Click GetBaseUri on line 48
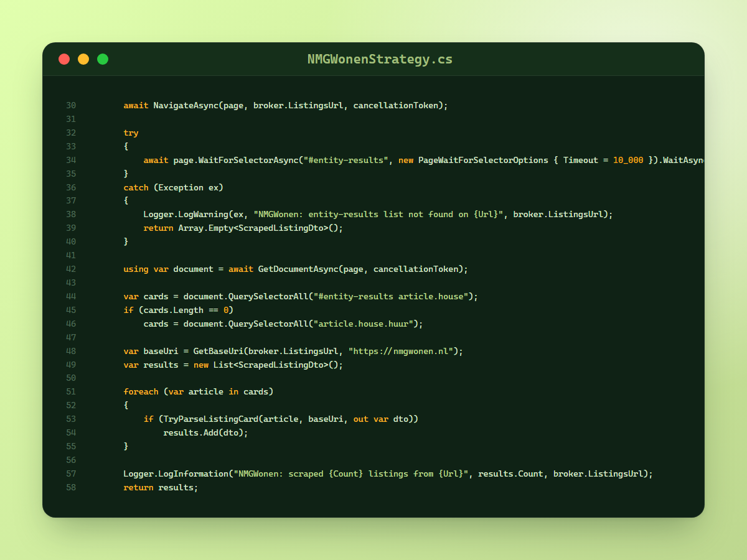This screenshot has height=560, width=747. (x=218, y=352)
